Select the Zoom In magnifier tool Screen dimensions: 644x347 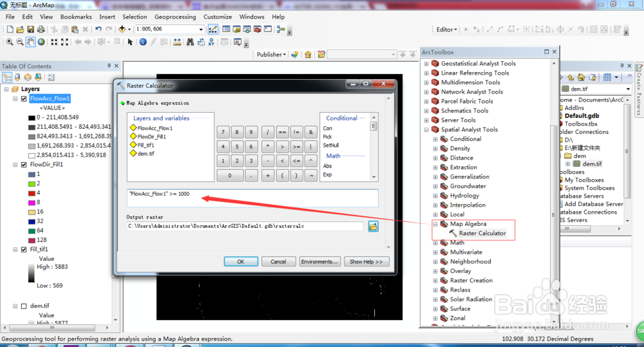point(10,42)
